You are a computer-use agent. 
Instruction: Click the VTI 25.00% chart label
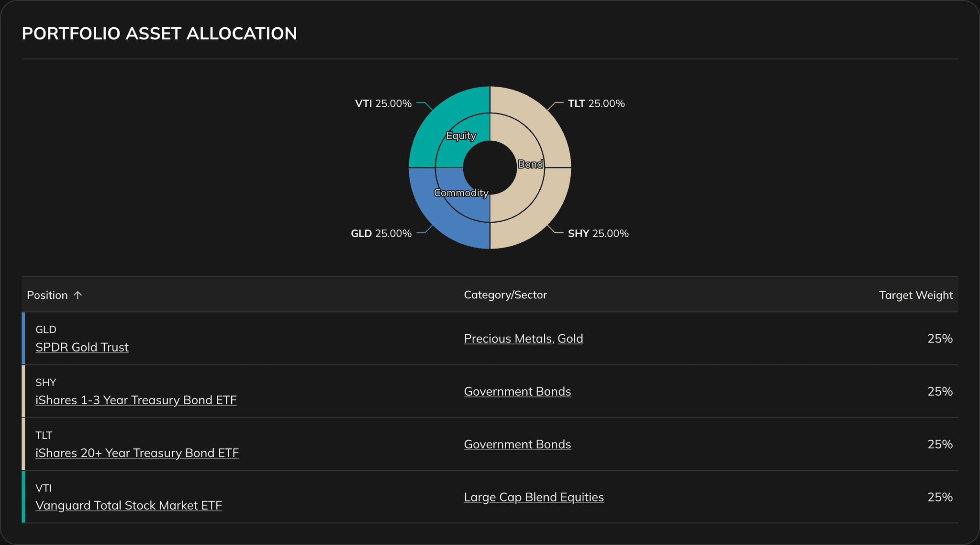pyautogui.click(x=383, y=103)
